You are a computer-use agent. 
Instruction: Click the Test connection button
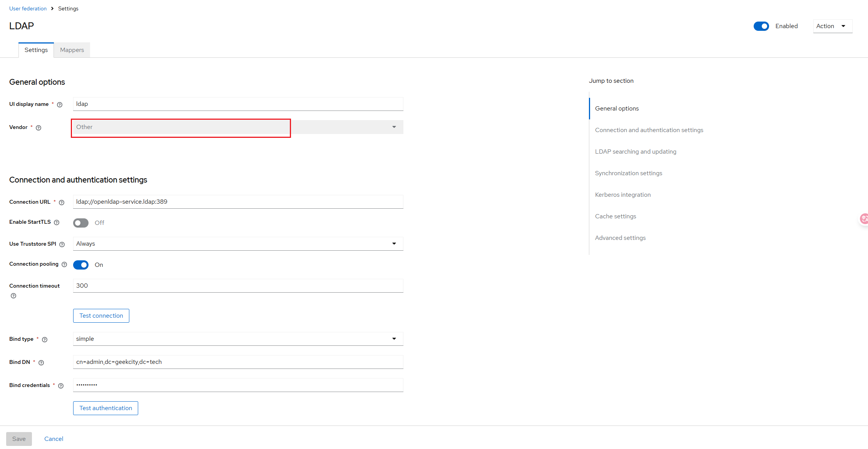101,316
